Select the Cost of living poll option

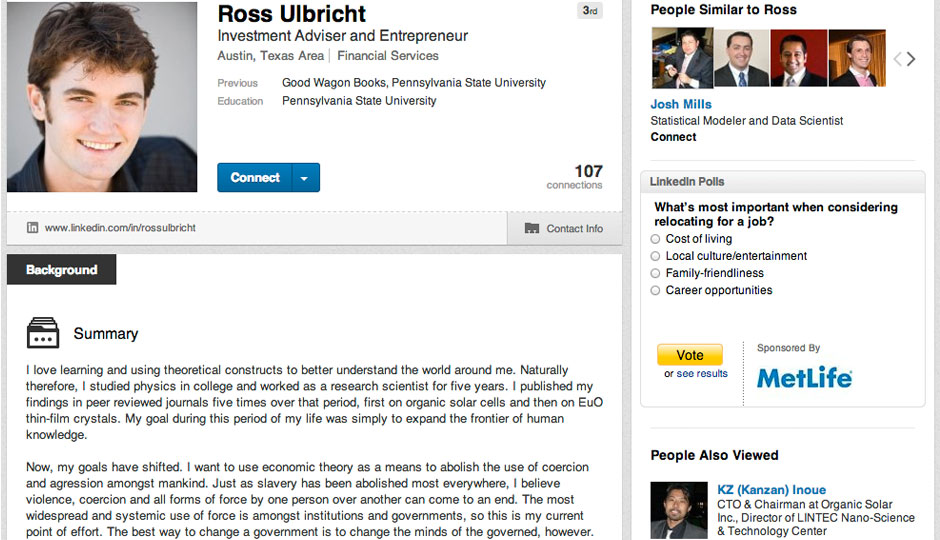[656, 239]
